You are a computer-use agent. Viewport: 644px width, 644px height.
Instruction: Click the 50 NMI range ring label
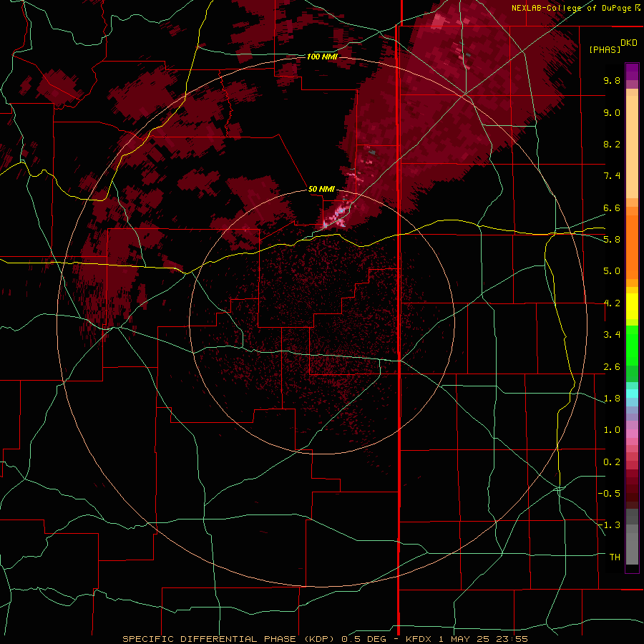coord(321,189)
